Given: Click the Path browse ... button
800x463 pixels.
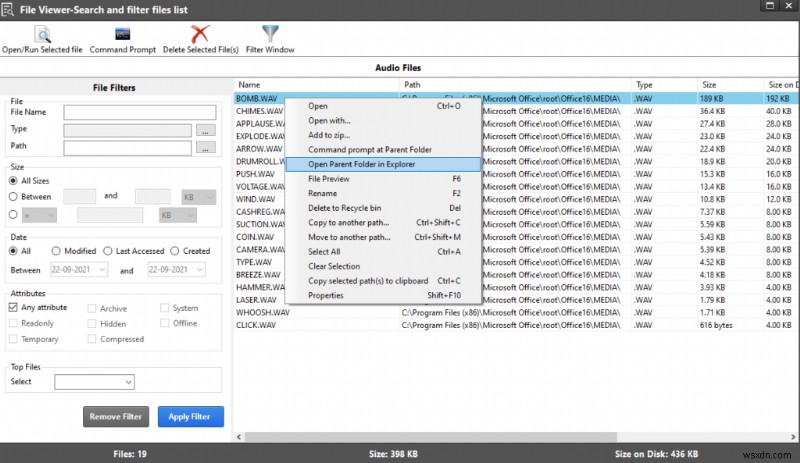Looking at the screenshot, I should 206,148.
